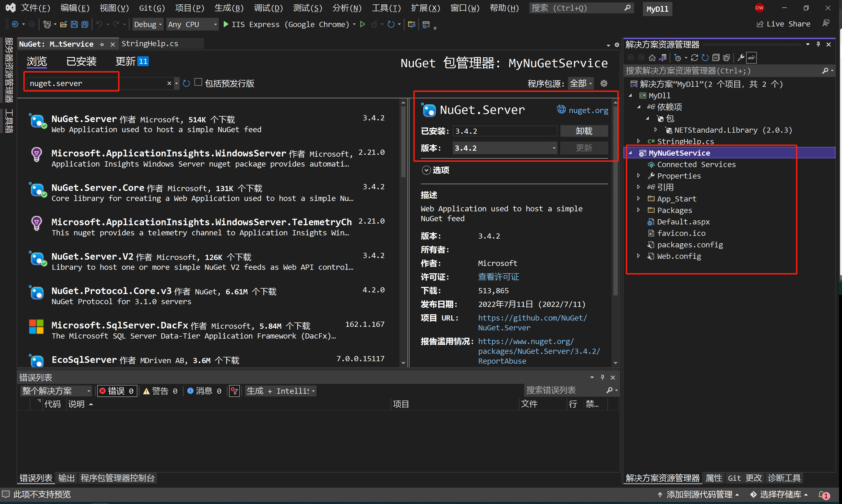Expand the App_Start folder node
Image resolution: width=842 pixels, height=504 pixels.
639,199
